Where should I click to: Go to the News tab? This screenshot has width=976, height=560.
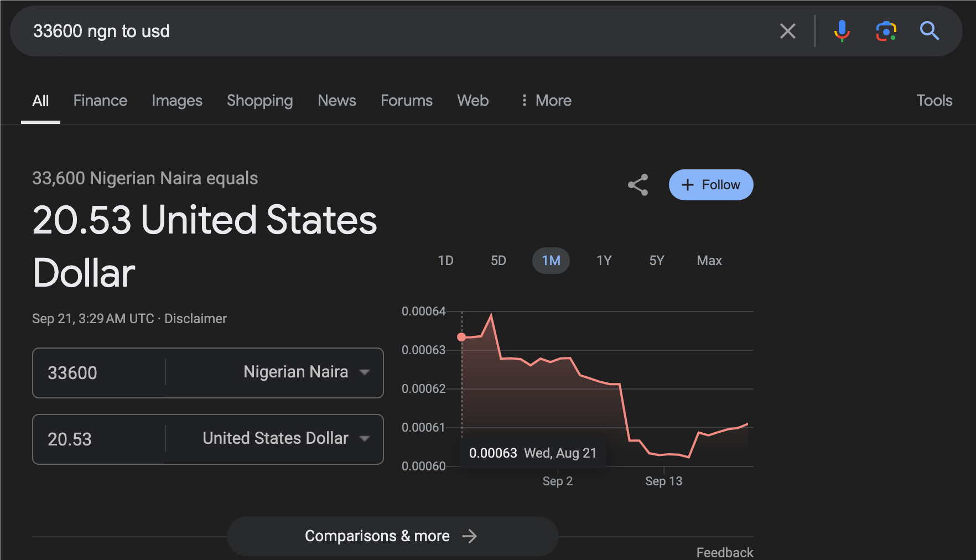pos(337,100)
